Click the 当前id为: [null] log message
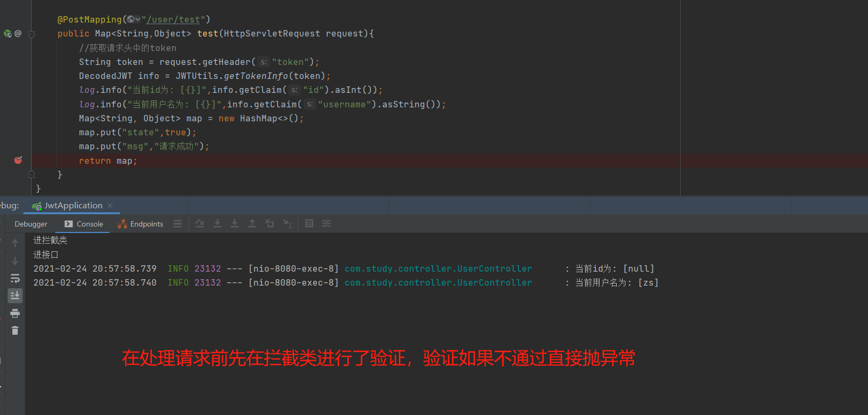The image size is (868, 415). pos(615,268)
